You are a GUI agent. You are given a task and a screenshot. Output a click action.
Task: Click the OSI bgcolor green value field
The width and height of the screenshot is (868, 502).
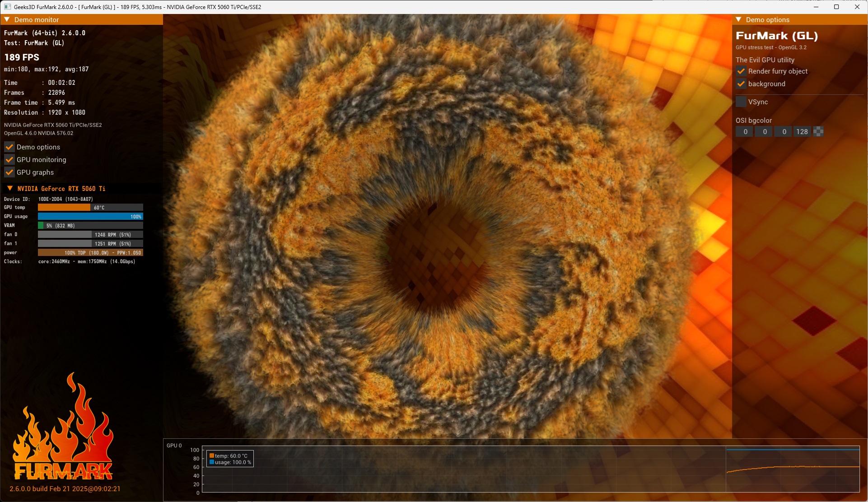[x=765, y=131]
